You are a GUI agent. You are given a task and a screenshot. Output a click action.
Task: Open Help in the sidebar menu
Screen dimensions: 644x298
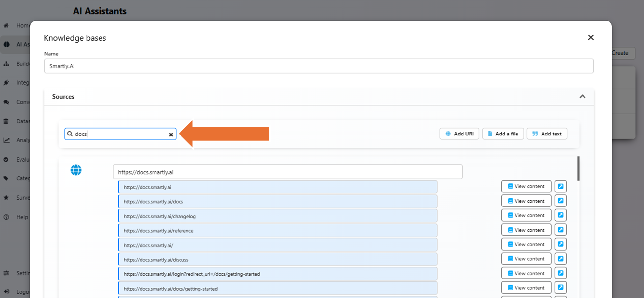click(x=22, y=217)
